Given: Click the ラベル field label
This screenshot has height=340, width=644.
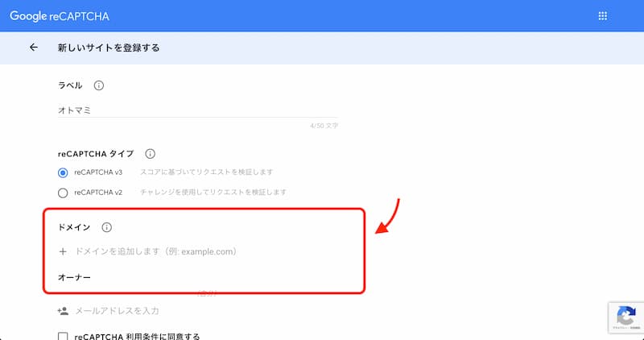Looking at the screenshot, I should point(70,85).
